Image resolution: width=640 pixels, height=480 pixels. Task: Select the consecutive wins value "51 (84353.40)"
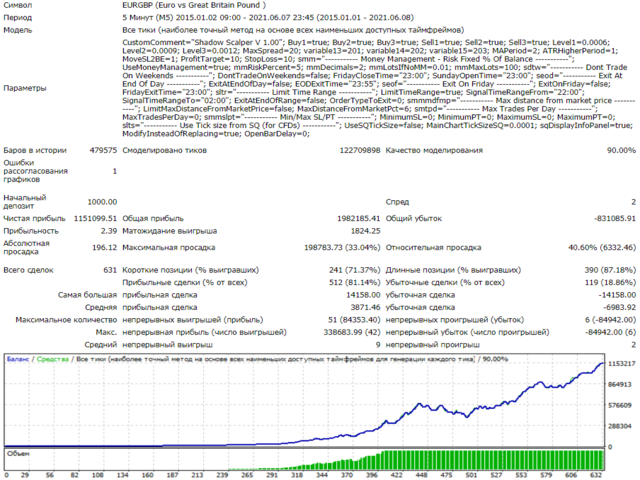[354, 320]
